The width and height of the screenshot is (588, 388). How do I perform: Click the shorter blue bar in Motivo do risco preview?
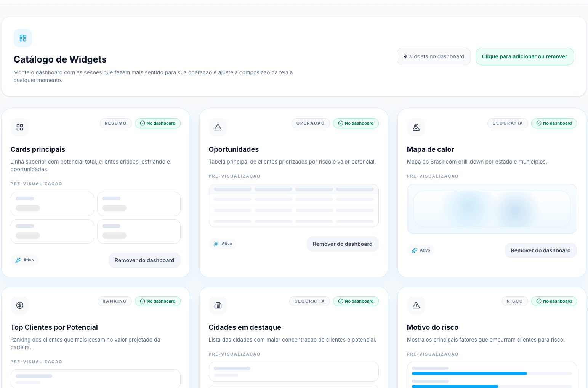tap(455, 386)
